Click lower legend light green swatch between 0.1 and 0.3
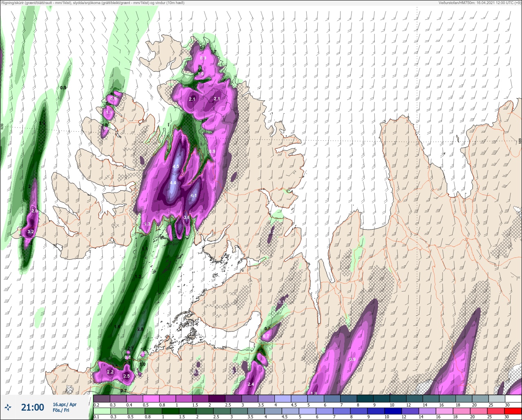522x420 pixels. coord(102,411)
